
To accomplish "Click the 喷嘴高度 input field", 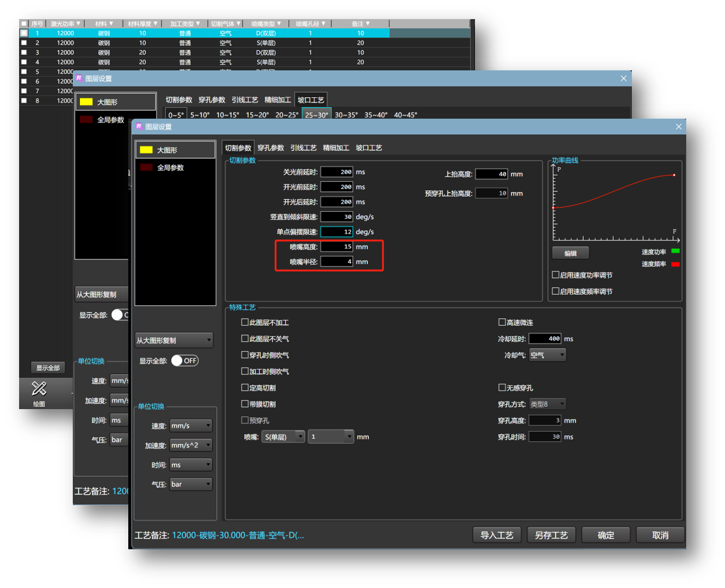I will (x=337, y=247).
